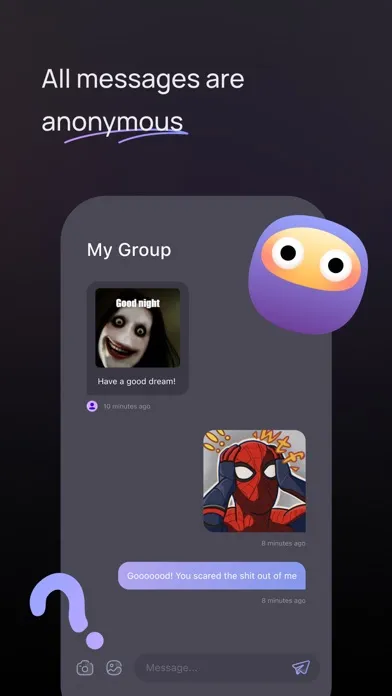Open the camera icon to take a photo
The image size is (392, 696).
pos(85,668)
